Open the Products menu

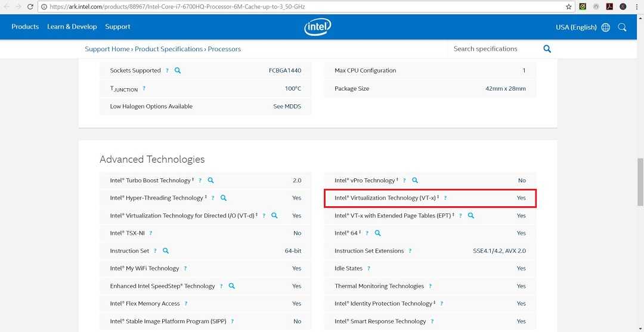25,27
